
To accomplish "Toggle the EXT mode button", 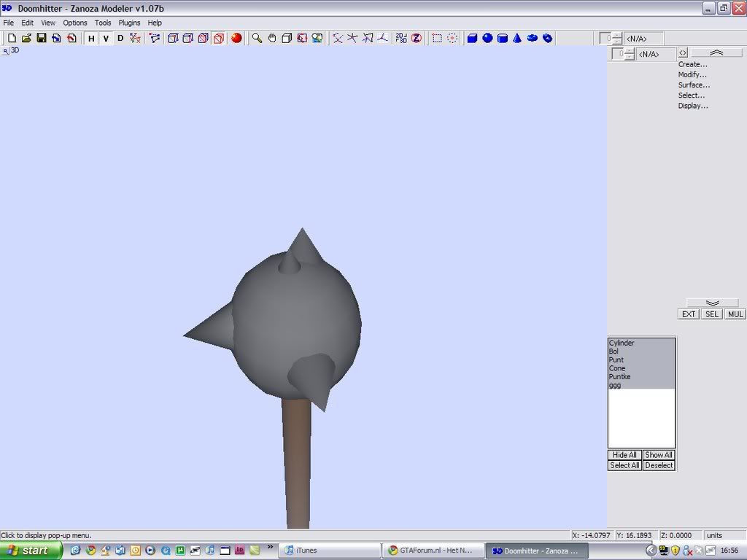I will point(689,314).
